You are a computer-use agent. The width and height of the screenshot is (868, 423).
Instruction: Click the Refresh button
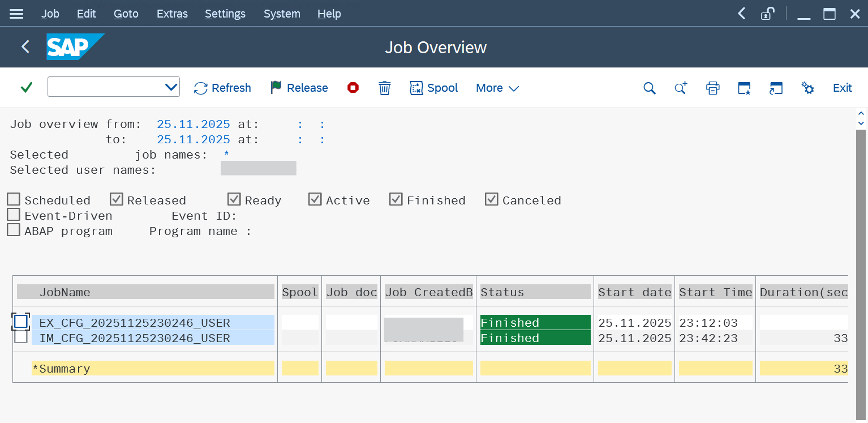pyautogui.click(x=222, y=88)
